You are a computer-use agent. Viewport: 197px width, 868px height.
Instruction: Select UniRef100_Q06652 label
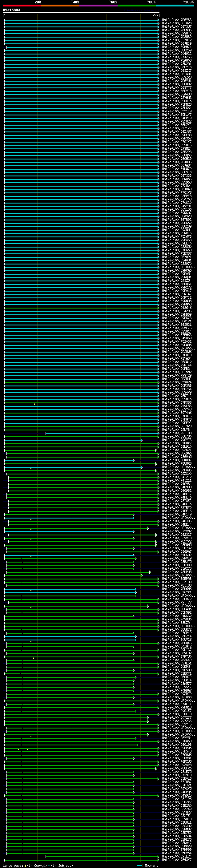pos(177,223)
